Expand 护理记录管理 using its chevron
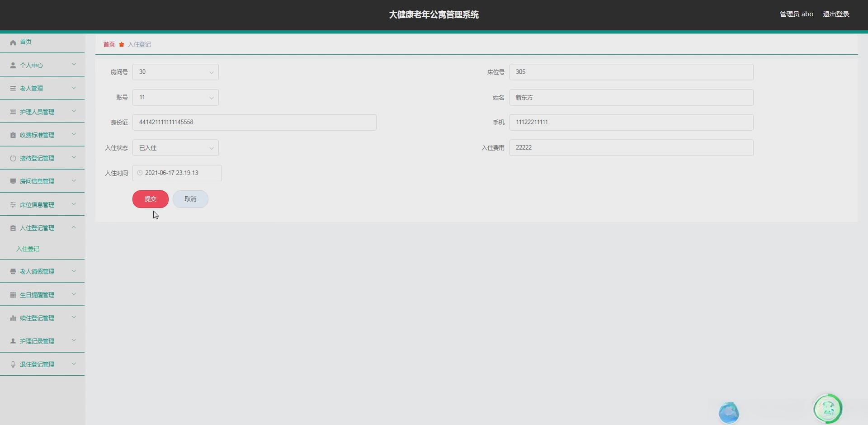This screenshot has width=868, height=425. tap(74, 340)
